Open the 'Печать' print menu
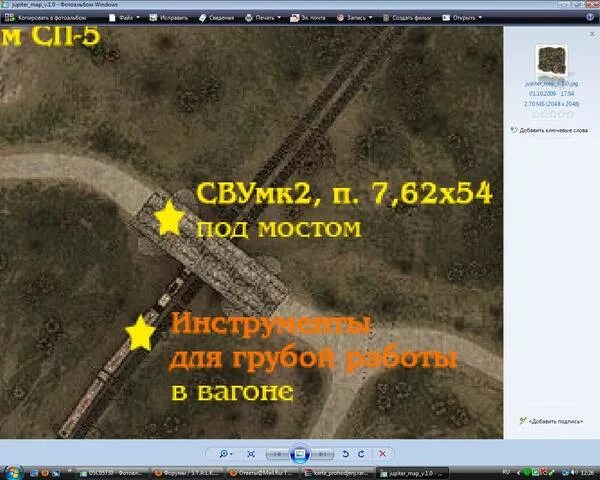 coord(263,18)
